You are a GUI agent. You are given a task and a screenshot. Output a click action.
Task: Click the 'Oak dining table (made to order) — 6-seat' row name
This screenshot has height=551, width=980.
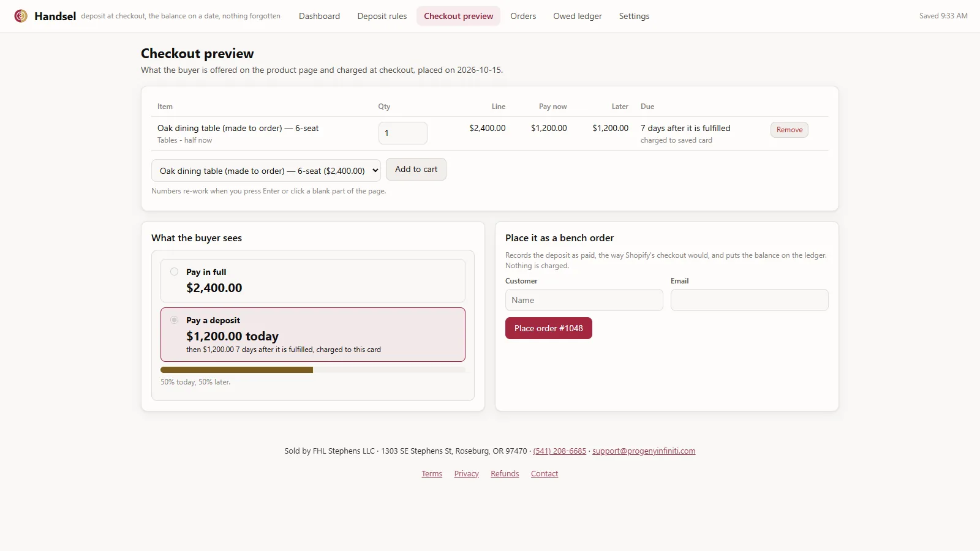click(238, 128)
